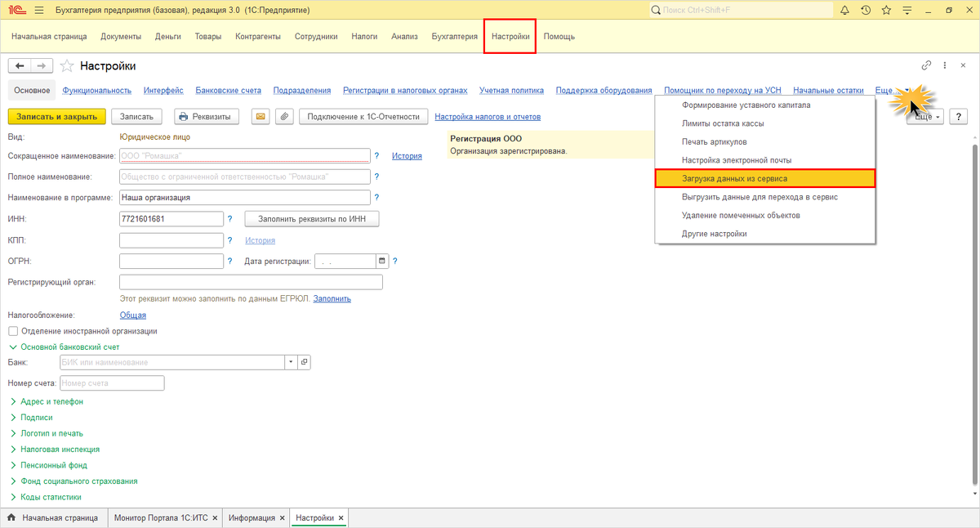Open Настройка электронной почты
Image resolution: width=980 pixels, height=528 pixels.
click(x=765, y=160)
